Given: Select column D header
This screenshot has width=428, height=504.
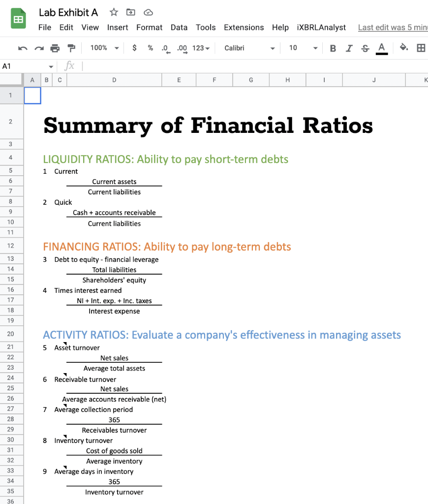Looking at the screenshot, I should (114, 80).
